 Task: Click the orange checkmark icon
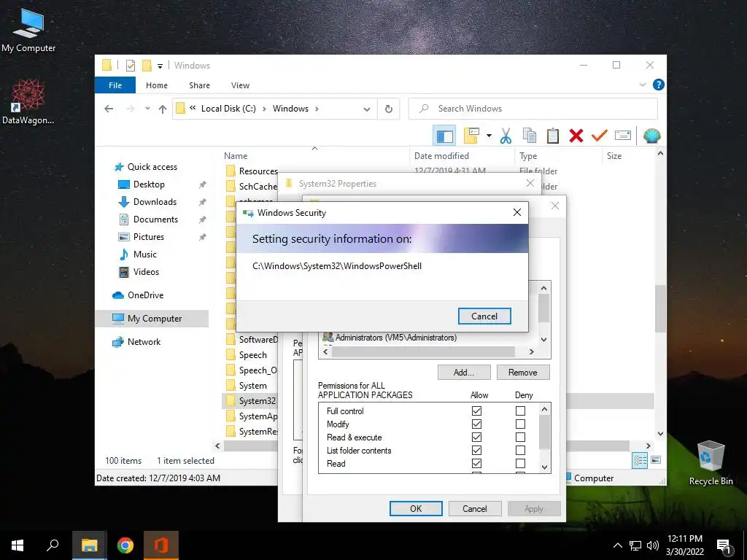click(600, 136)
